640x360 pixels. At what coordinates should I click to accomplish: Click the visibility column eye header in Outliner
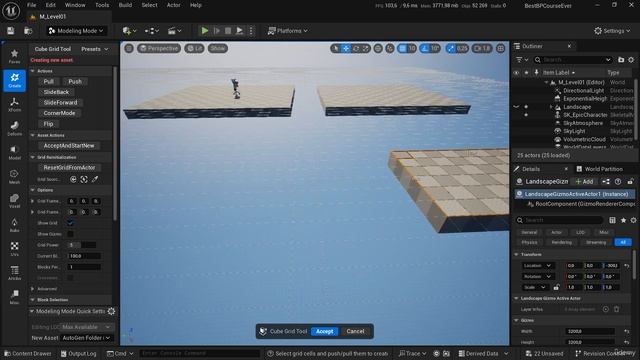pos(516,72)
